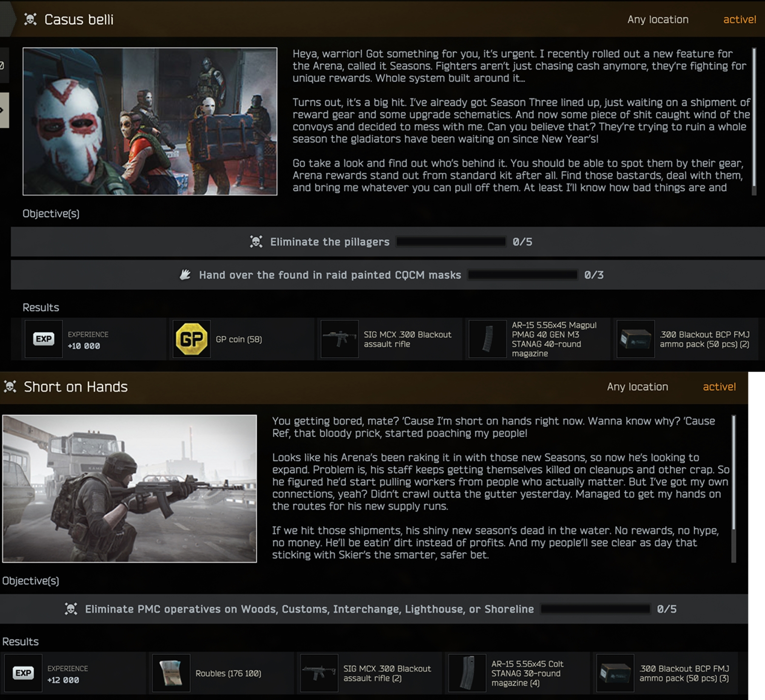Select the Roubles cash icon
Viewport: 765px width, 700px height.
point(171,673)
